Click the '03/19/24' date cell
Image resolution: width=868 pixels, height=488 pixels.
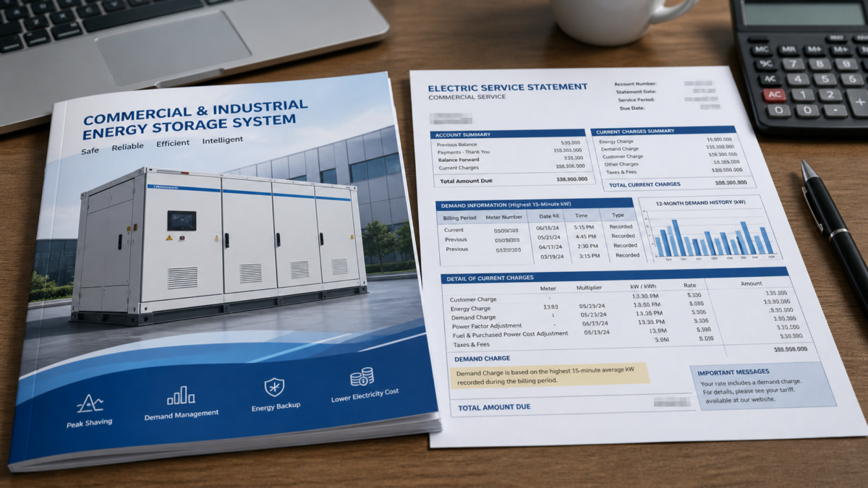(x=552, y=256)
